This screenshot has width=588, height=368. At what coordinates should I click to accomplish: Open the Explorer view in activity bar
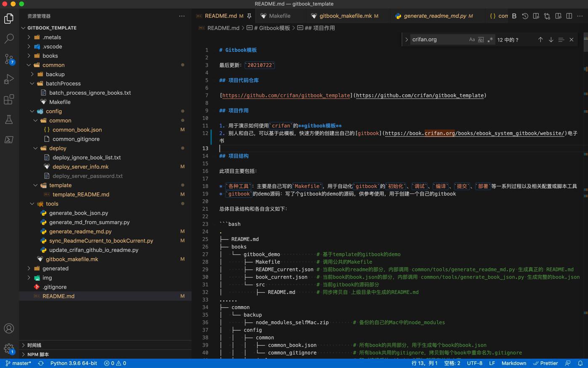pyautogui.click(x=9, y=19)
